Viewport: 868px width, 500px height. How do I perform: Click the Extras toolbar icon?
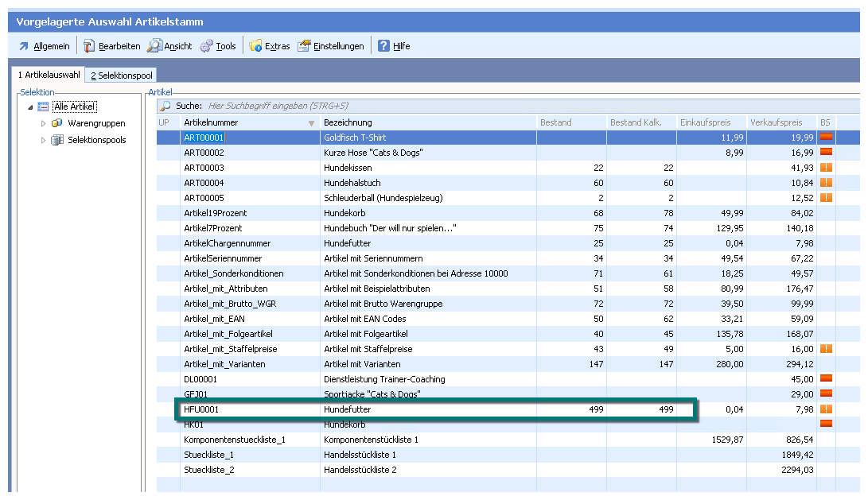click(x=255, y=46)
